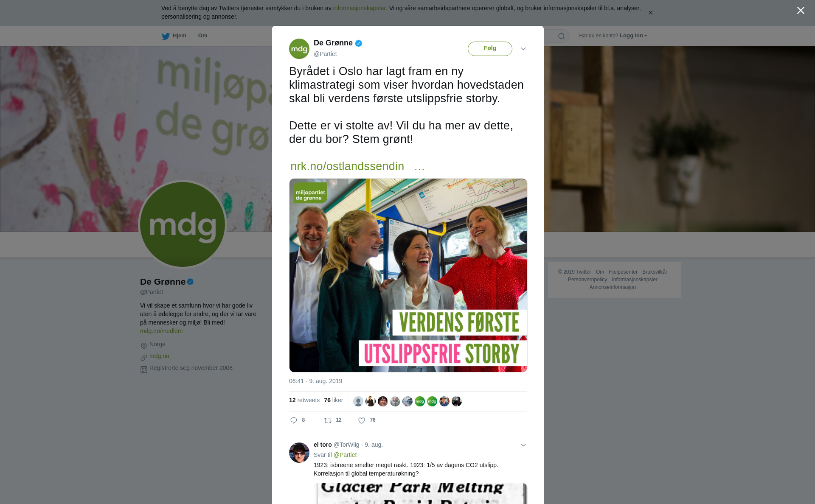Open the Logg inn dropdown
The width and height of the screenshot is (815, 504).
(x=633, y=36)
